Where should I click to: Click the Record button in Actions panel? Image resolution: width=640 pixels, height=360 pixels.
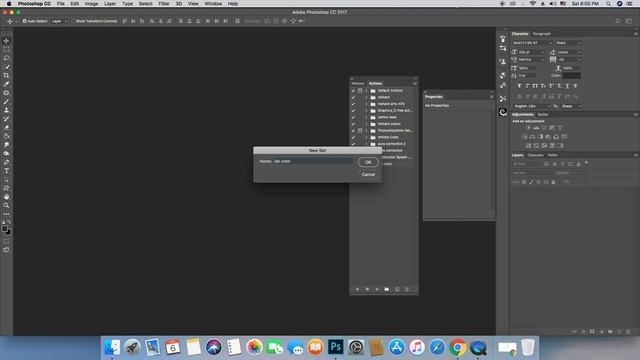coord(367,289)
